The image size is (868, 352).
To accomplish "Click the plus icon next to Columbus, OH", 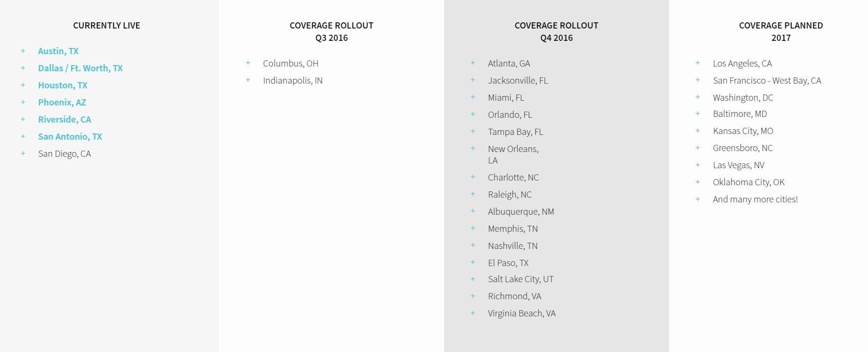I will click(248, 63).
